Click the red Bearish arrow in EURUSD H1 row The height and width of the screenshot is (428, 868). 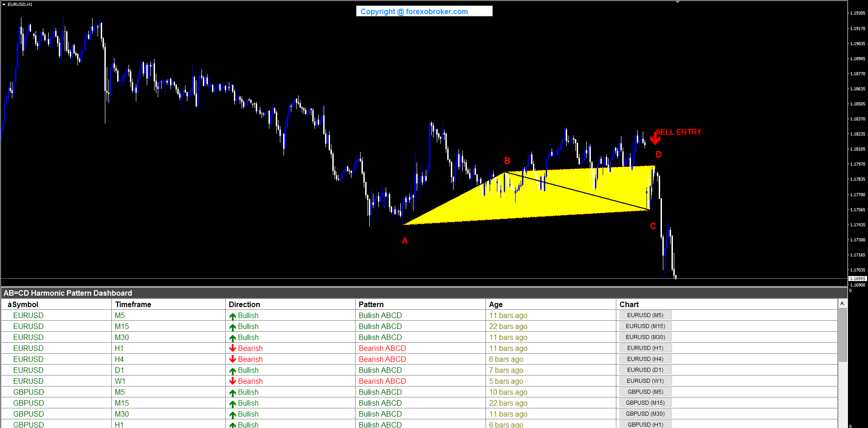coord(232,348)
